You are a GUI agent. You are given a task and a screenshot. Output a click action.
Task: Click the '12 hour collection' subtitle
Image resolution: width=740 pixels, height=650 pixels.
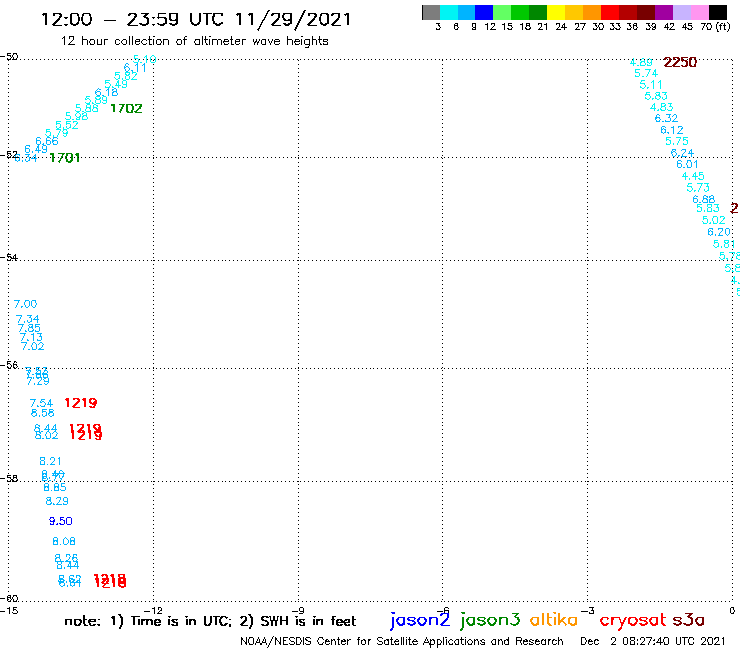click(194, 41)
